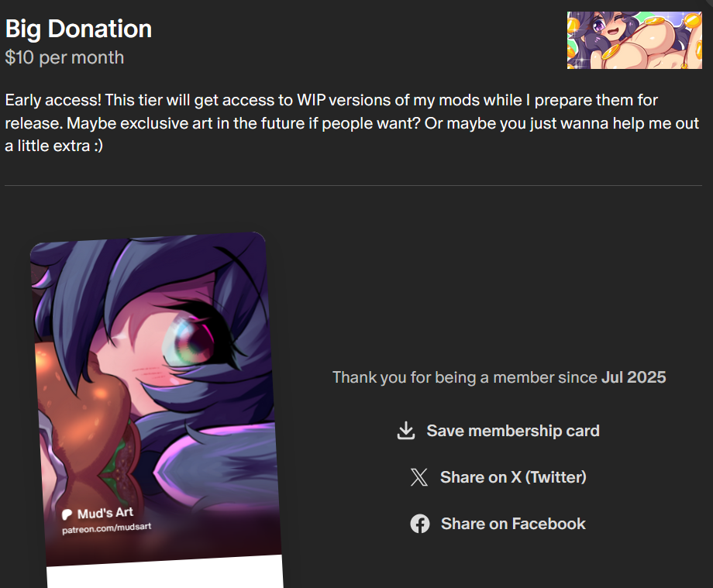
Task: Choose Share on X (Twitter) text
Action: tap(513, 477)
